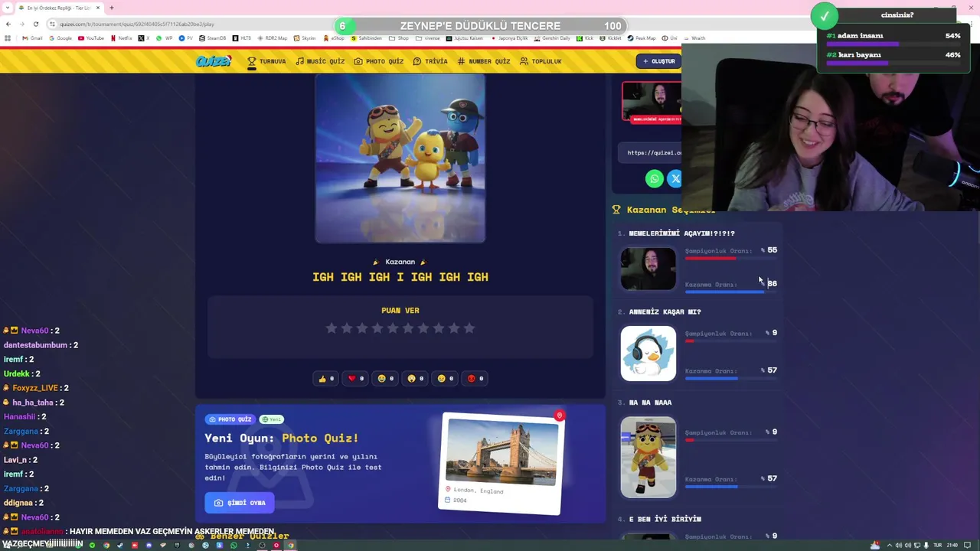Open the Kicklet bookmark
The width and height of the screenshot is (980, 551).
tap(611, 38)
